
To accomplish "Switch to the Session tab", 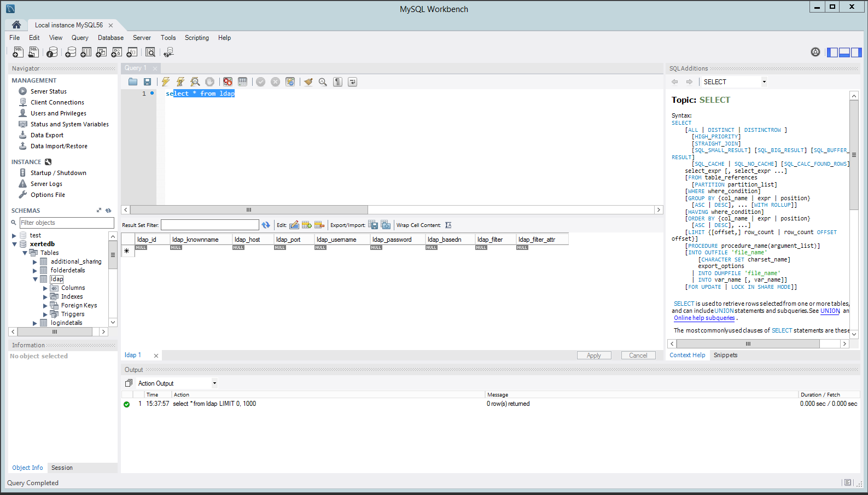I will point(62,468).
